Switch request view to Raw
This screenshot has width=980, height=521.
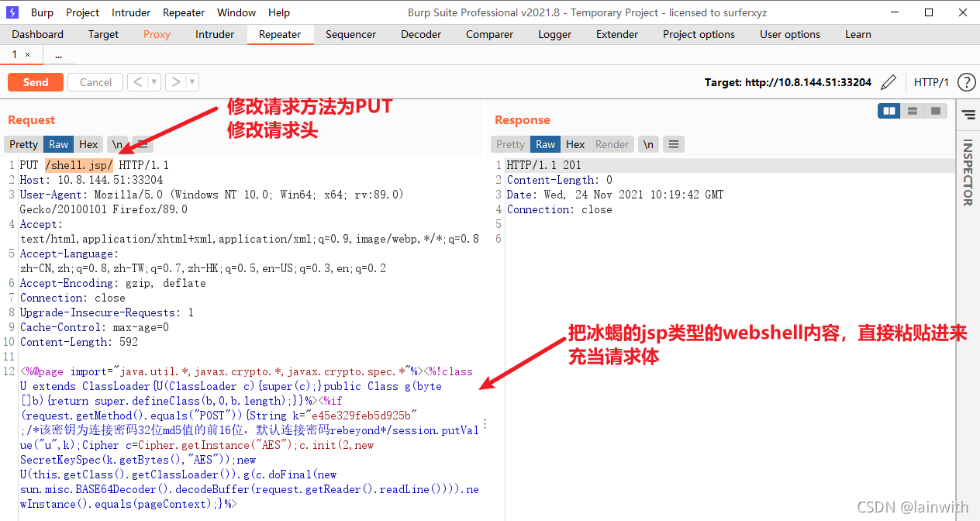click(59, 144)
